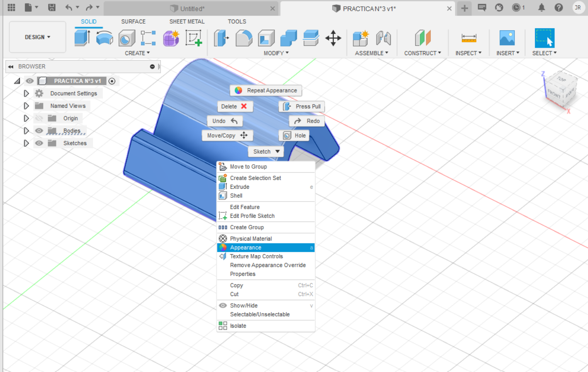Expand the Bodies node
Viewport: 588px width, 372px height.
point(26,131)
